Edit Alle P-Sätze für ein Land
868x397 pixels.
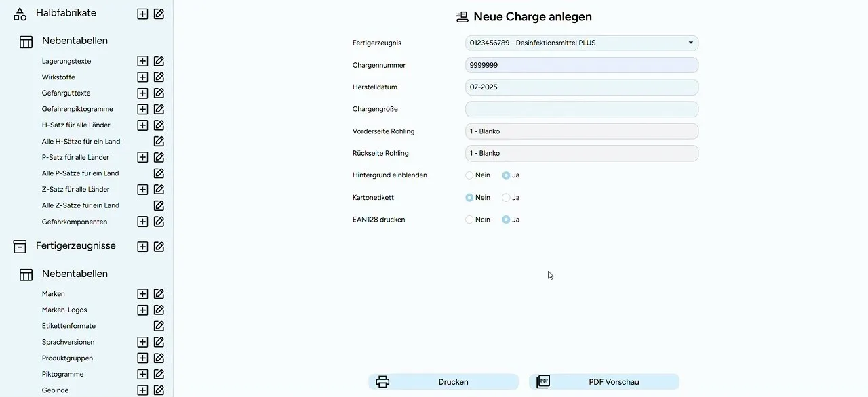click(x=159, y=173)
